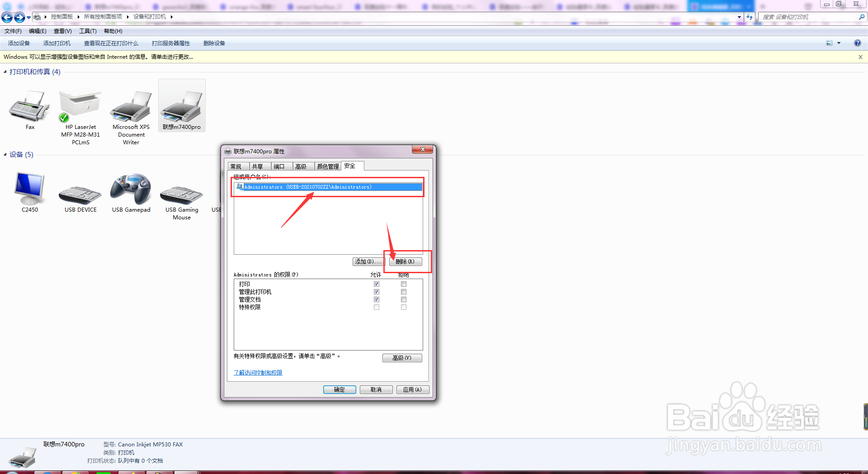The image size is (868, 474).
Task: Click the Administrators group icon in the list
Action: [x=240, y=186]
